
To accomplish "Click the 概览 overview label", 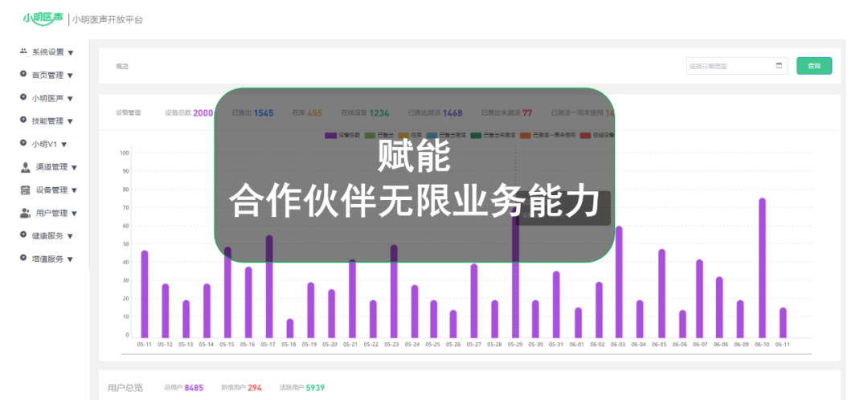I will [x=122, y=67].
